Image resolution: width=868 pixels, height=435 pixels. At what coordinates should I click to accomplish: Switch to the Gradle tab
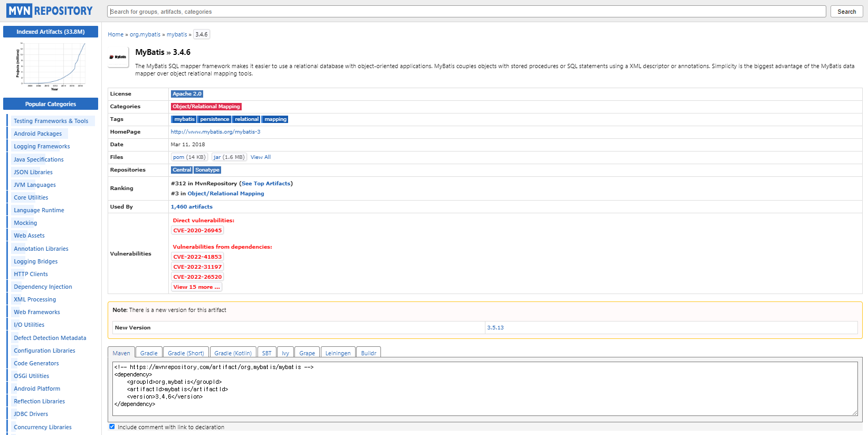click(149, 353)
